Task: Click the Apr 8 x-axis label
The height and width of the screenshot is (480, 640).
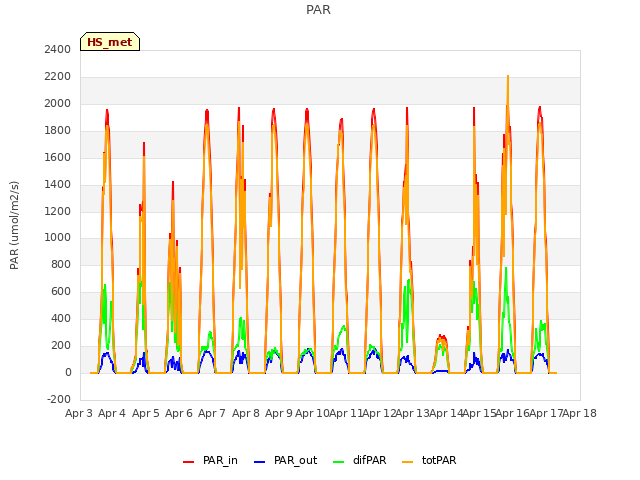Action: click(x=246, y=413)
